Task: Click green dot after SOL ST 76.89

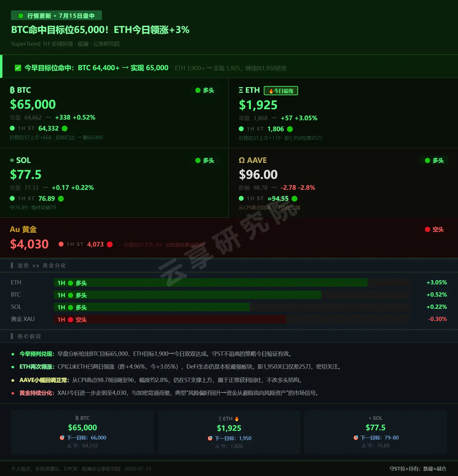Action: pyautogui.click(x=61, y=199)
